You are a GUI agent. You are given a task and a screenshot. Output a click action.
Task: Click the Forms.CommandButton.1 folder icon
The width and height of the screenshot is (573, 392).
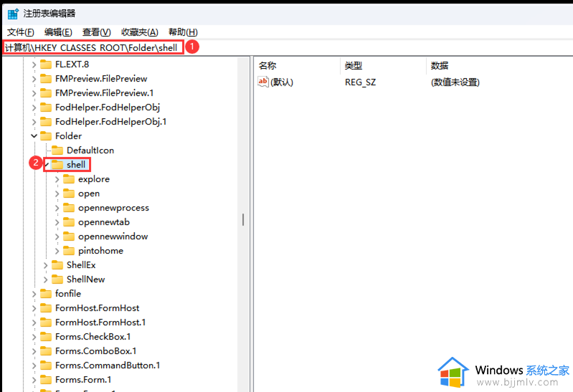[46, 365]
